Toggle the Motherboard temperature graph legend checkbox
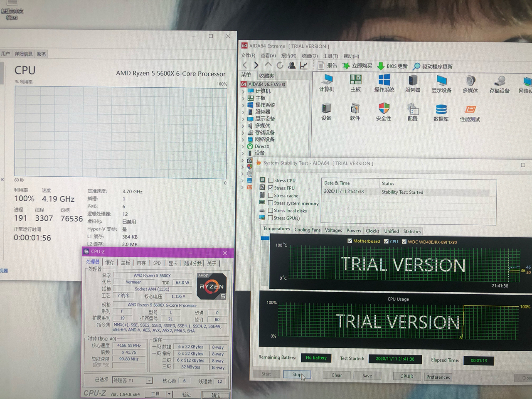 coord(350,241)
